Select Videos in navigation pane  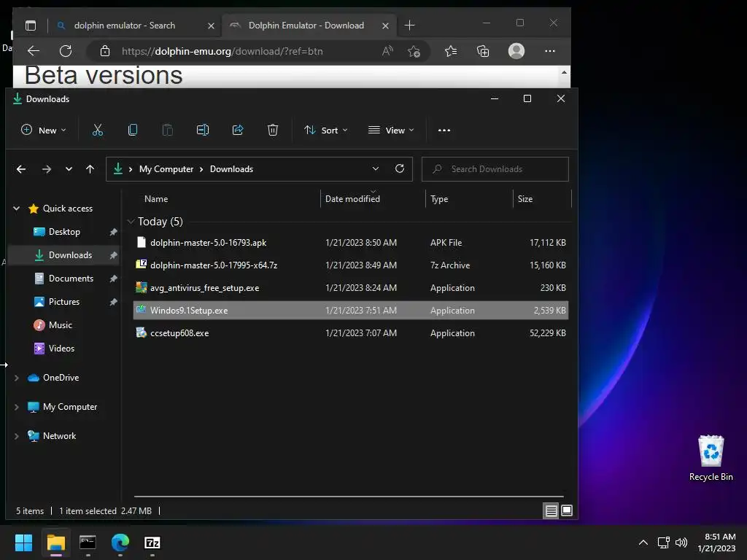61,349
